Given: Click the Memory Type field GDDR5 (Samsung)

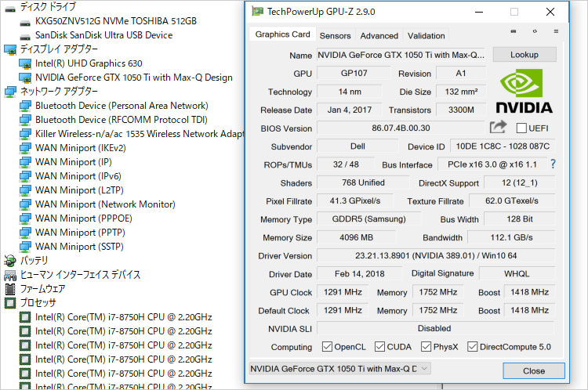Looking at the screenshot, I should pos(368,218).
